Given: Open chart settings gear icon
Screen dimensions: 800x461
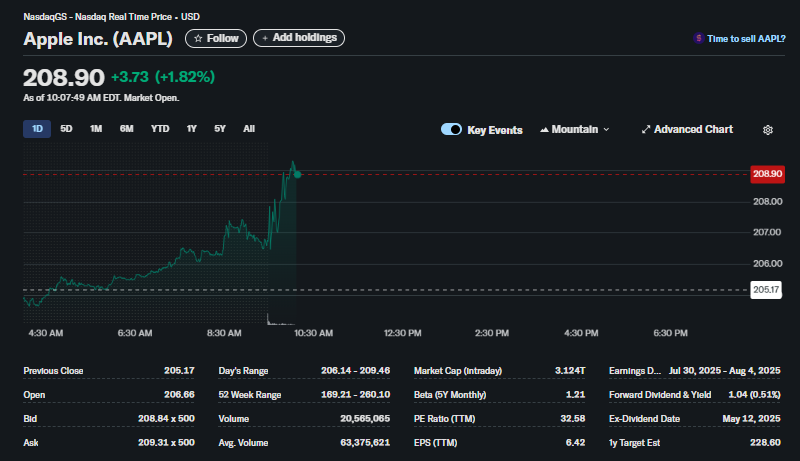Looking at the screenshot, I should [x=767, y=130].
